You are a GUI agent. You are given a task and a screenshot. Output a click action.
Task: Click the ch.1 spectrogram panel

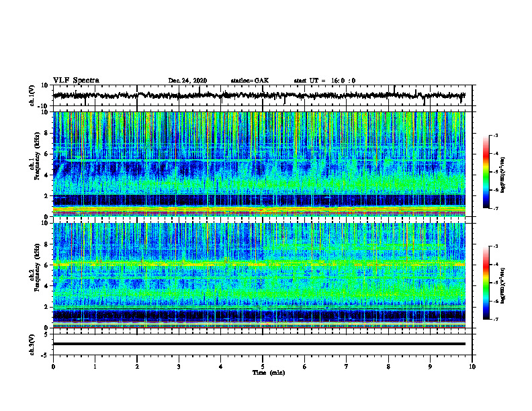[x=259, y=164]
